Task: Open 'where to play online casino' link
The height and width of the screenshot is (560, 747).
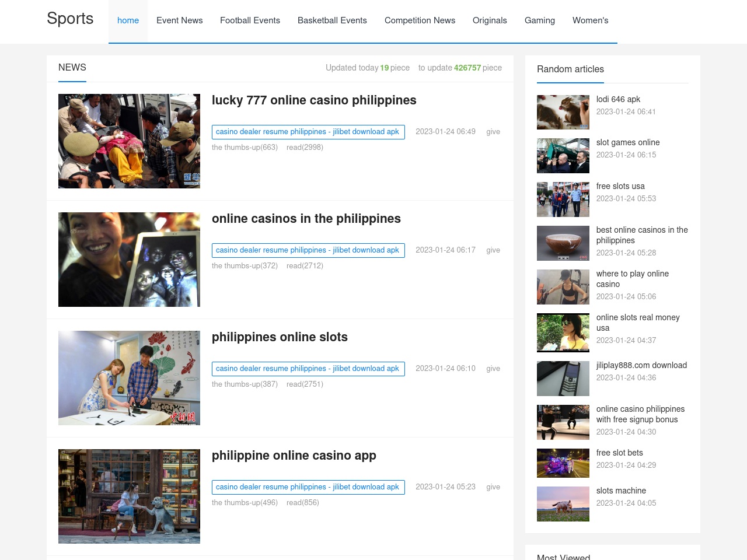Action: (x=633, y=279)
